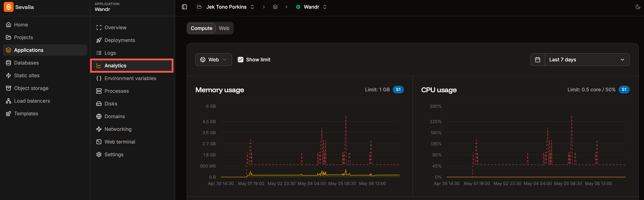Click the Disks drive icon
This screenshot has width=644, height=200.
coord(99,104)
